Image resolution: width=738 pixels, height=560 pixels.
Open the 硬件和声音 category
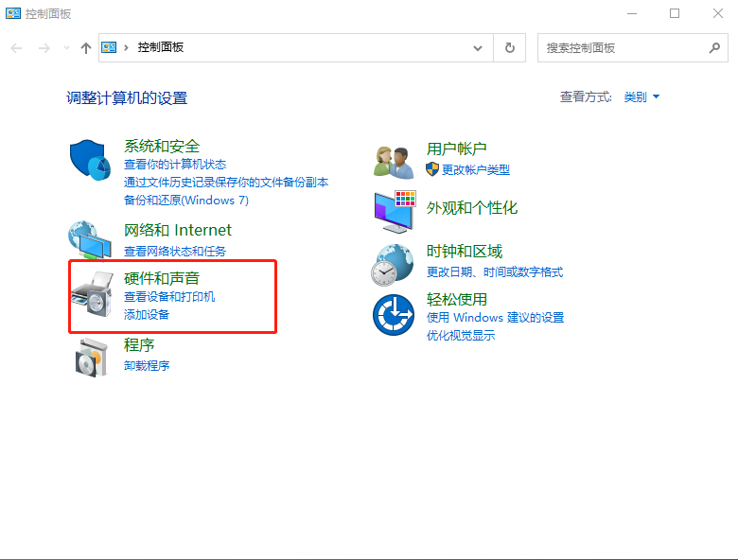point(162,278)
